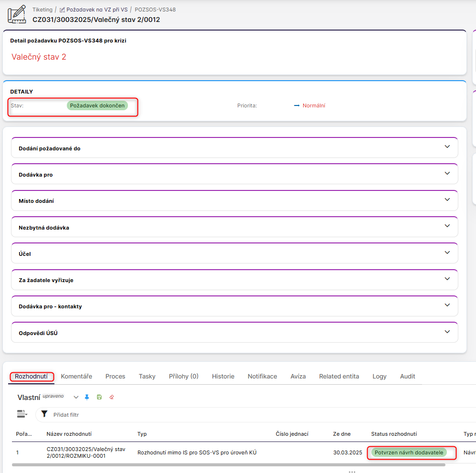The width and height of the screenshot is (476, 473).
Task: Click the horizontal scrollbar under the table
Action: point(228,464)
